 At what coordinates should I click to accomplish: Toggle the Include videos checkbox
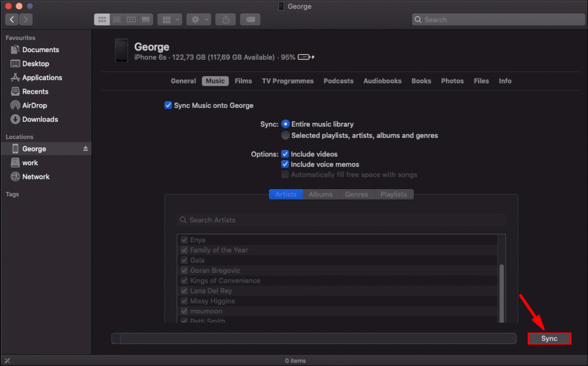point(285,154)
